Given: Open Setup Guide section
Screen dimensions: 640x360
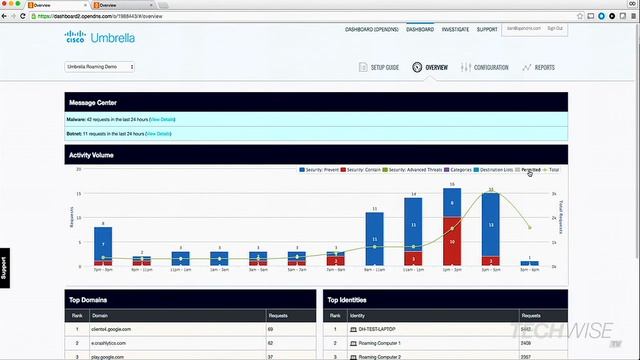Looking at the screenshot, I should pyautogui.click(x=379, y=67).
